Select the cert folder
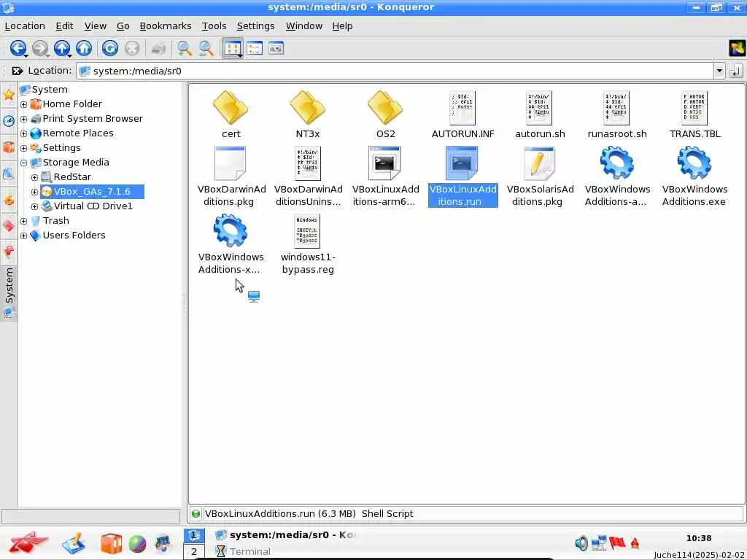This screenshot has height=560, width=747. tap(231, 114)
